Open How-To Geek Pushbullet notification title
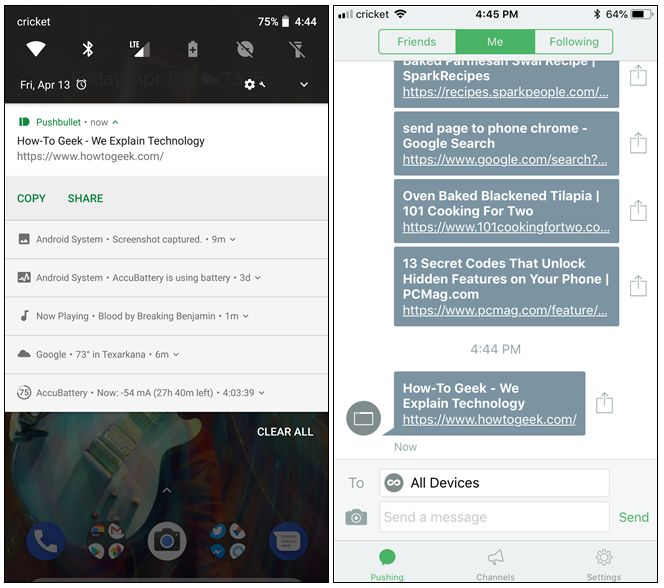664x588 pixels. click(x=111, y=141)
